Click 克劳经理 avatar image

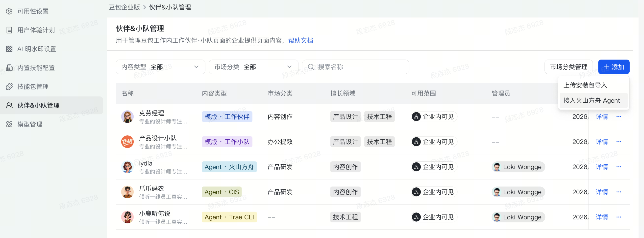point(127,117)
